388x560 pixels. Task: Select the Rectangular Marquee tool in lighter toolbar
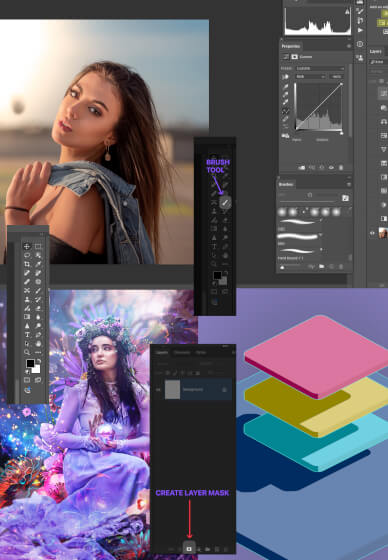[x=38, y=246]
